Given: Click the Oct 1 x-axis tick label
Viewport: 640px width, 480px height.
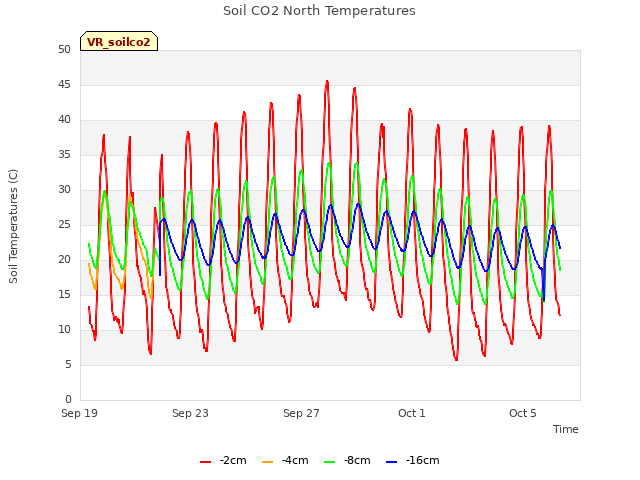Looking at the screenshot, I should point(412,413).
